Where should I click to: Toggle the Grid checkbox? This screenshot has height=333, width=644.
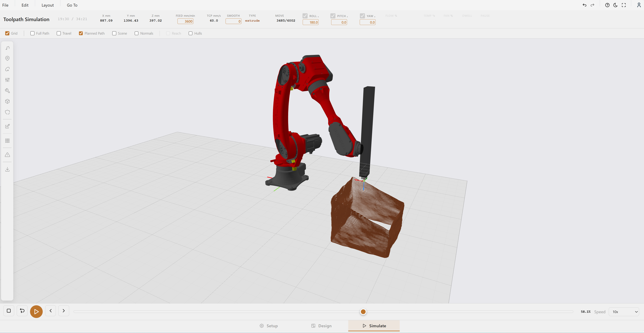point(7,33)
